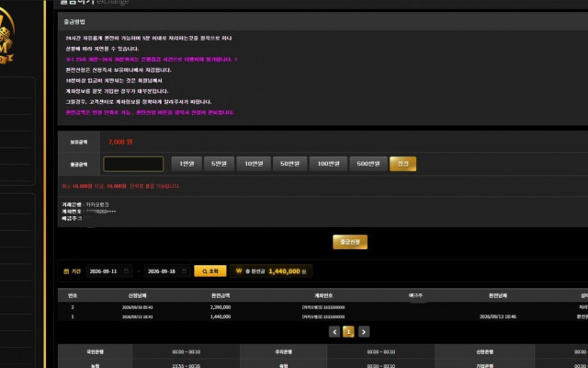Click the next page arrow in pagination
The height and width of the screenshot is (368, 588).
coord(364,331)
